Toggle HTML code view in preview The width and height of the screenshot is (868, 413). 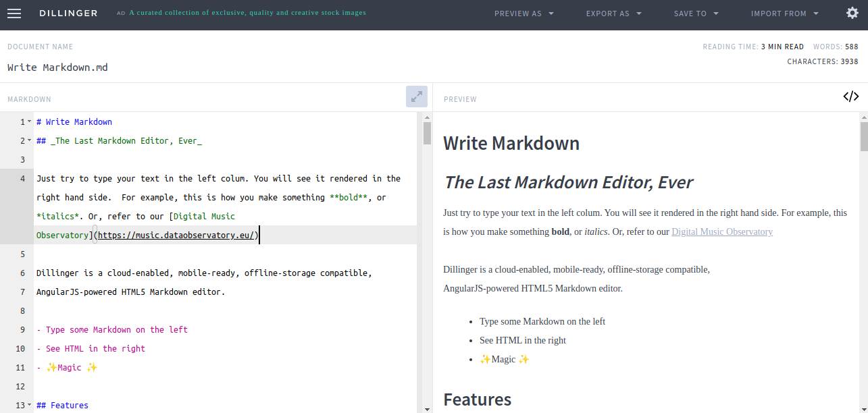pyautogui.click(x=850, y=97)
